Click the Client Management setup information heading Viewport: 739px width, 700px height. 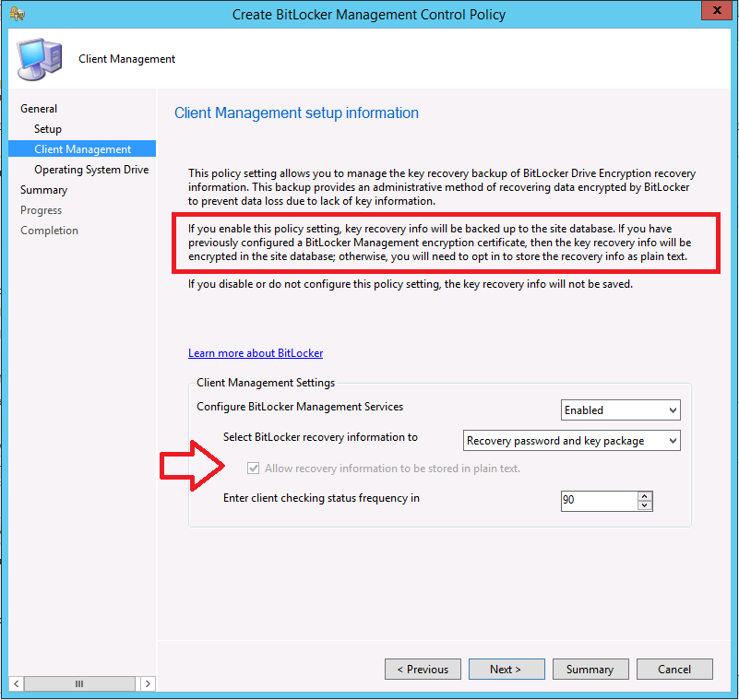click(296, 113)
